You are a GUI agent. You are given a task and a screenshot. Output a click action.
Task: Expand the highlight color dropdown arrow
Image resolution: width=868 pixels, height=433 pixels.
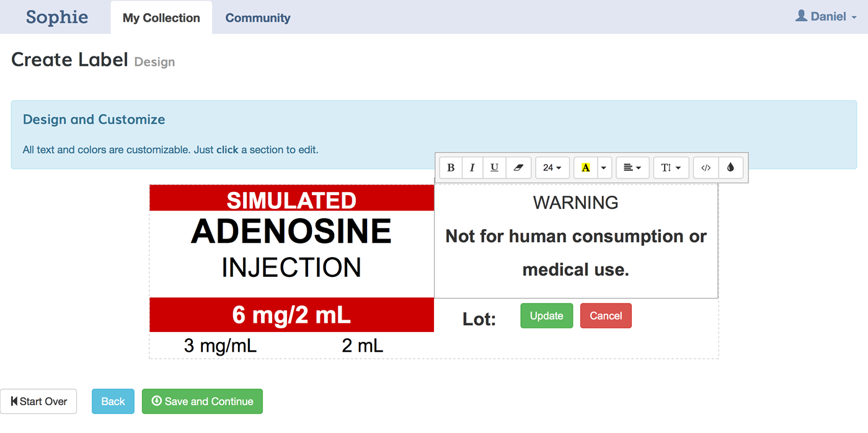(x=603, y=167)
